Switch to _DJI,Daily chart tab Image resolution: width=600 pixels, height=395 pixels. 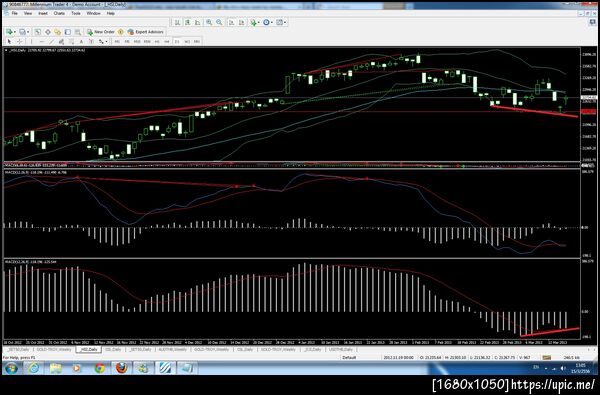(x=312, y=349)
